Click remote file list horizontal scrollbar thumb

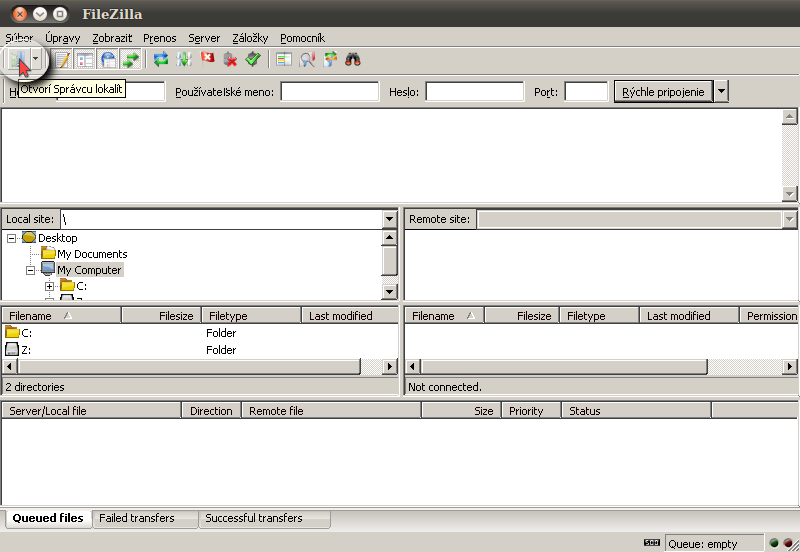click(x=564, y=366)
